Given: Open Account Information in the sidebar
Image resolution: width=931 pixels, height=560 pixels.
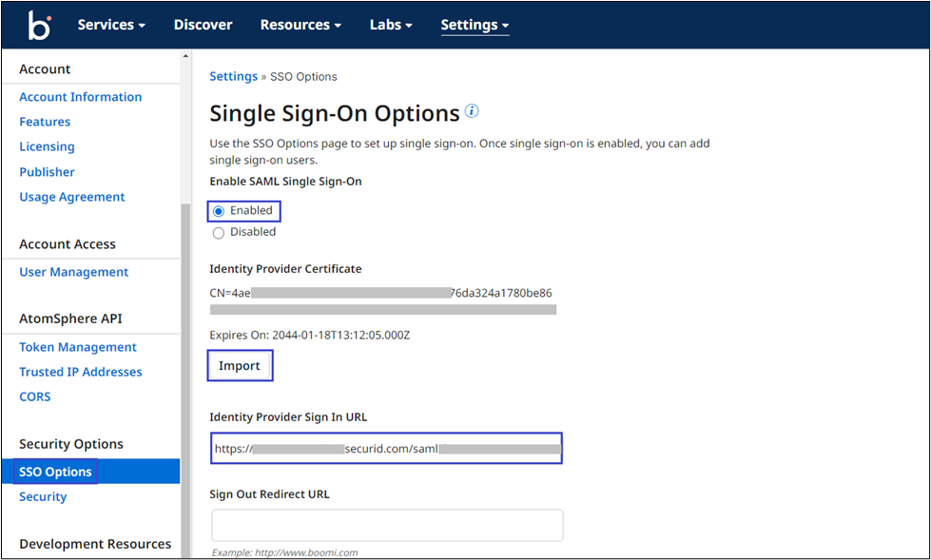Looking at the screenshot, I should pyautogui.click(x=80, y=97).
